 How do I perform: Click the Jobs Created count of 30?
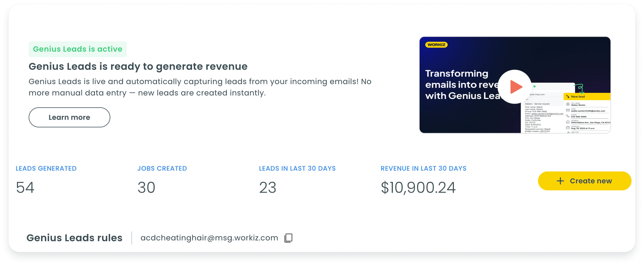pyautogui.click(x=146, y=187)
